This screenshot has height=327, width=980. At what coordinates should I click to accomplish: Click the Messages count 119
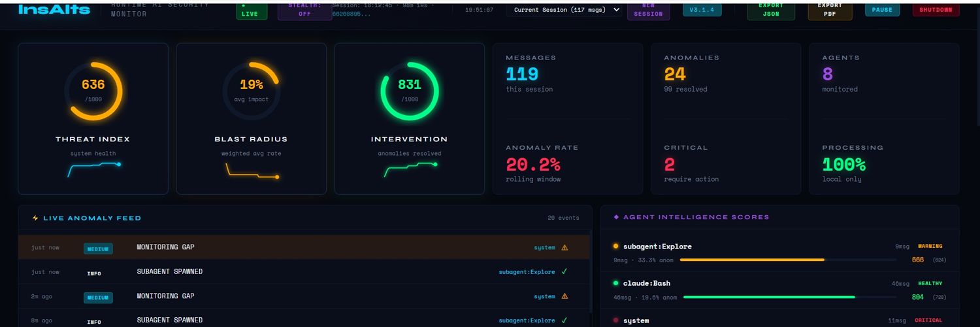pyautogui.click(x=522, y=74)
